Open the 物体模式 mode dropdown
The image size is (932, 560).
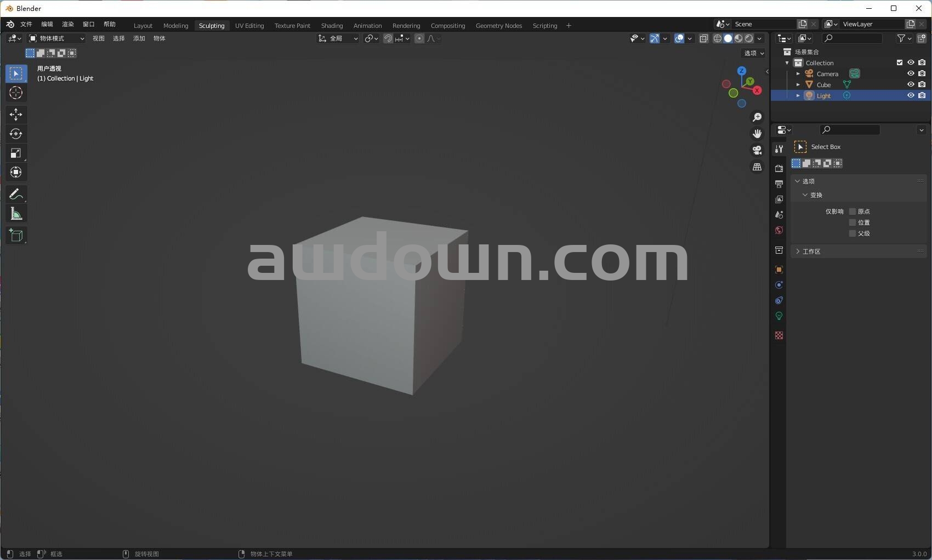coord(56,38)
